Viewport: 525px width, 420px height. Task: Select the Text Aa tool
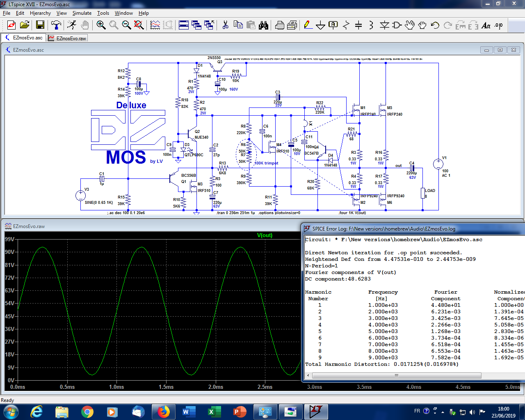[486, 25]
